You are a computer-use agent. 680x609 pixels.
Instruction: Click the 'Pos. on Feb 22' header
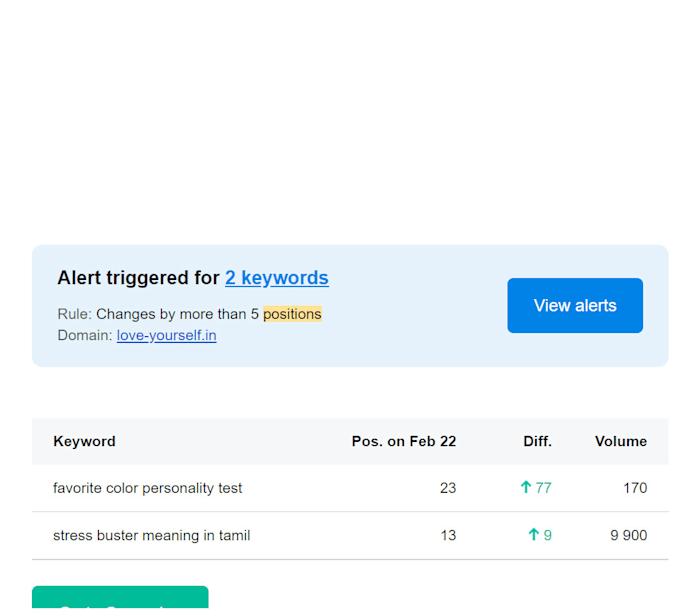click(x=404, y=441)
